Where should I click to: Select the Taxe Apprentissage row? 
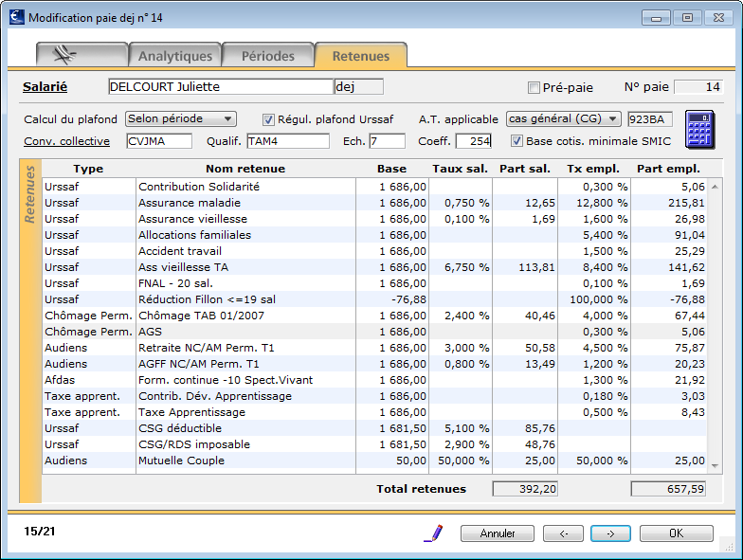374,412
